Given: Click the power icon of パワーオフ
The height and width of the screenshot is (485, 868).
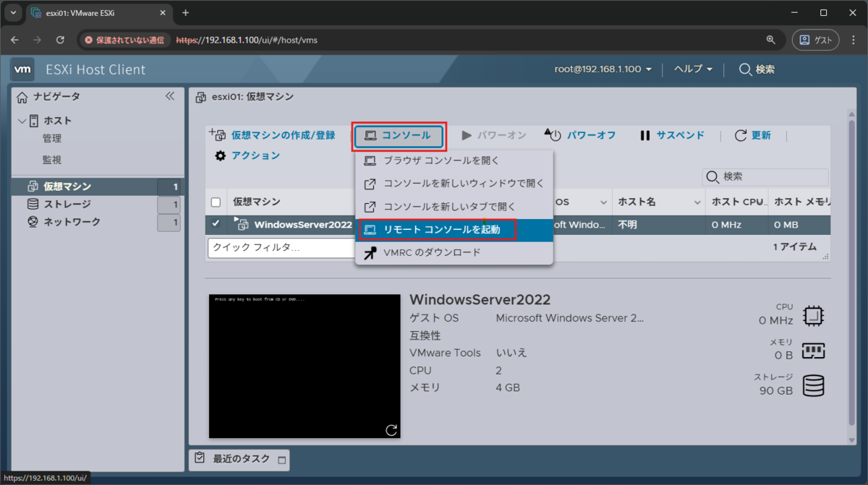Looking at the screenshot, I should [553, 134].
